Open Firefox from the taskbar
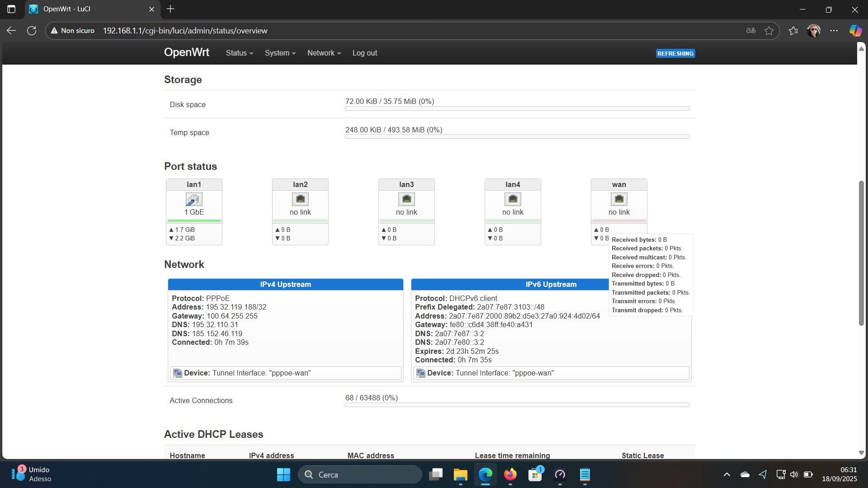Image resolution: width=868 pixels, height=488 pixels. 510,474
